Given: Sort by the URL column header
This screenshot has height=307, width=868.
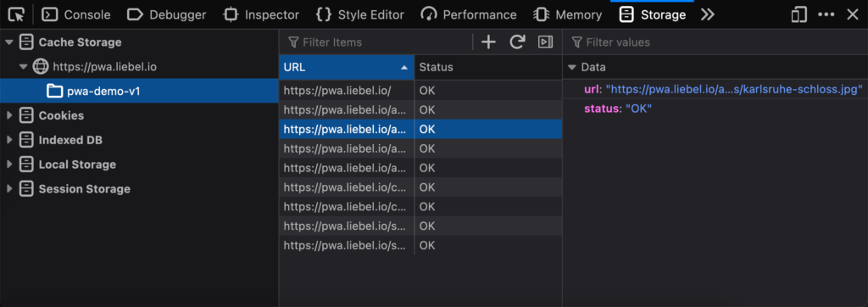Looking at the screenshot, I should [347, 67].
